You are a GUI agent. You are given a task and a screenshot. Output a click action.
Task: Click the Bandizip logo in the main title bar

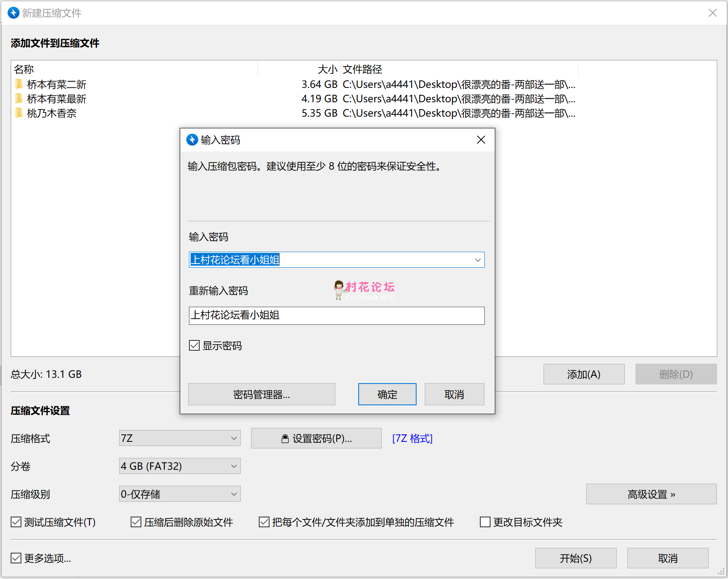[x=14, y=13]
